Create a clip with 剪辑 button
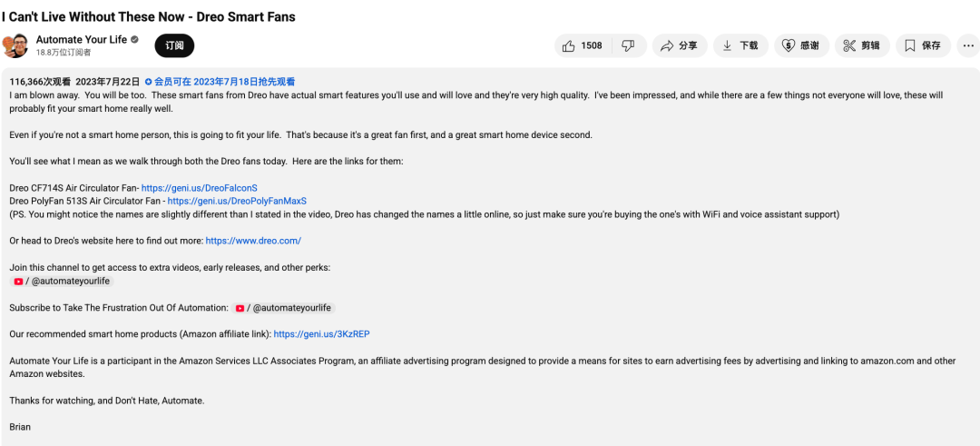The width and height of the screenshot is (980, 446). coord(862,45)
